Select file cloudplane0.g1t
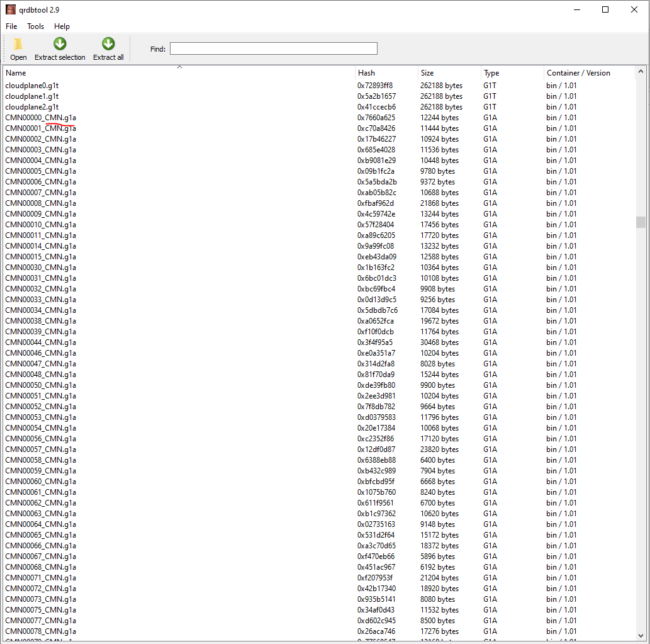This screenshot has width=650, height=644. pos(32,86)
